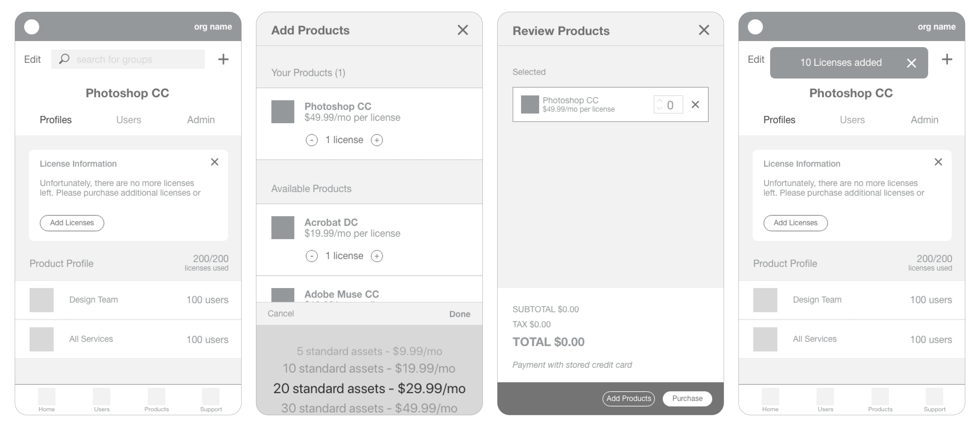This screenshot has height=433, width=980.
Task: Increase Photoshop CC license count with plus
Action: (377, 140)
